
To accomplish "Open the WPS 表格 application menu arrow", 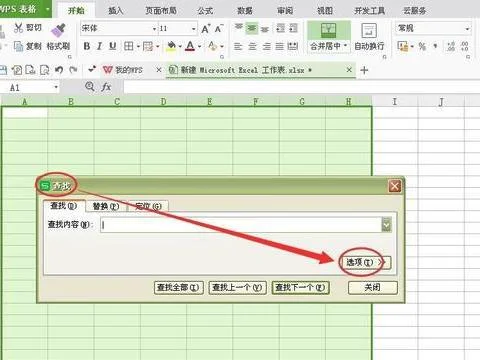I will click(x=48, y=9).
